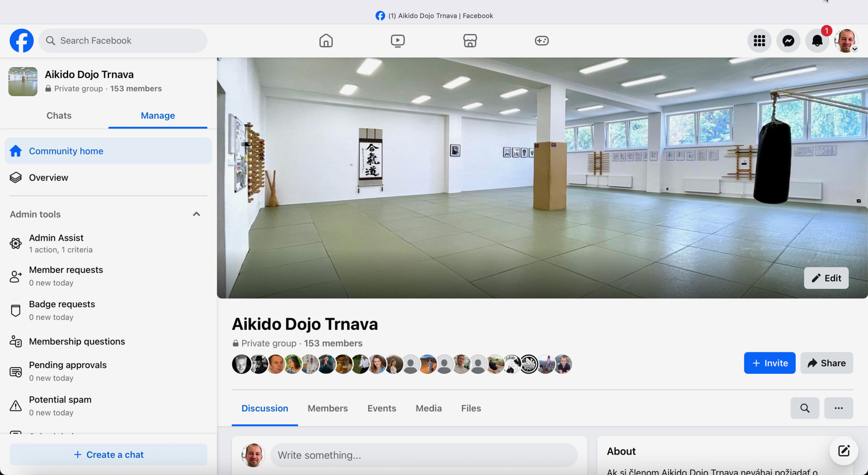868x475 pixels.
Task: Select the Files tab
Action: [471, 409]
